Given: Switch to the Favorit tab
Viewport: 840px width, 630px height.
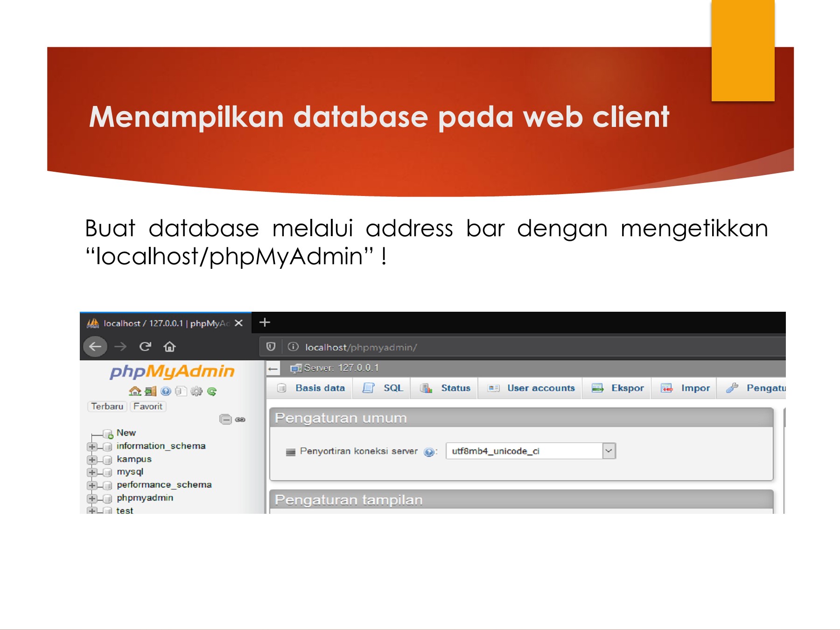Looking at the screenshot, I should point(148,406).
